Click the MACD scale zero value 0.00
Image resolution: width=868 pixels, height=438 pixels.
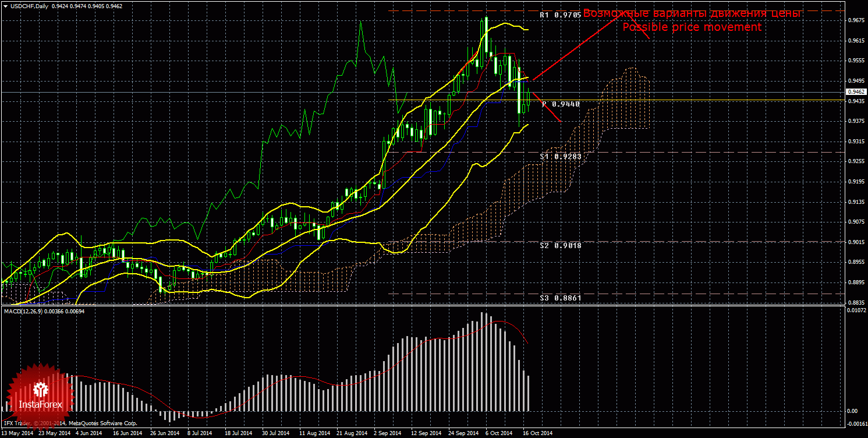[853, 411]
